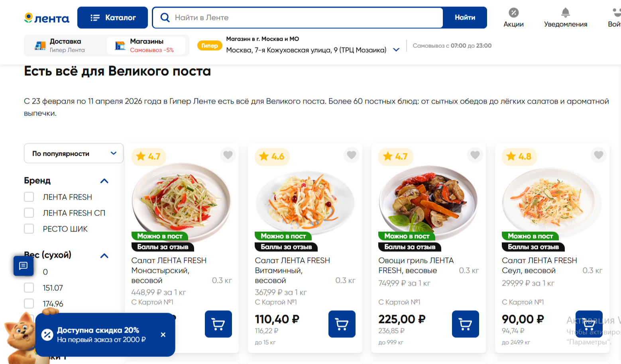Open Уведомления notifications bell
621x364 pixels.
(565, 18)
